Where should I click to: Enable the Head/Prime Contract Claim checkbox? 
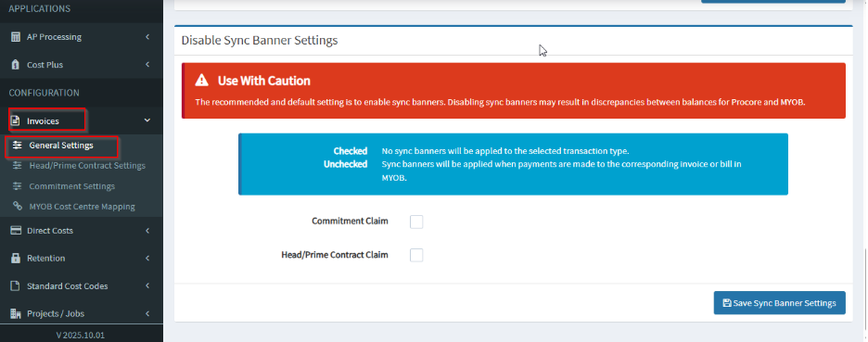416,255
